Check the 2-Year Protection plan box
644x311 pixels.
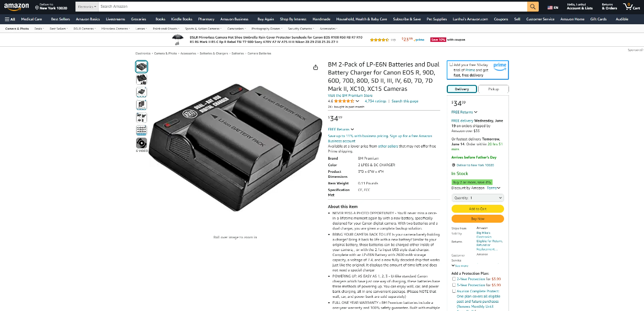(454, 279)
